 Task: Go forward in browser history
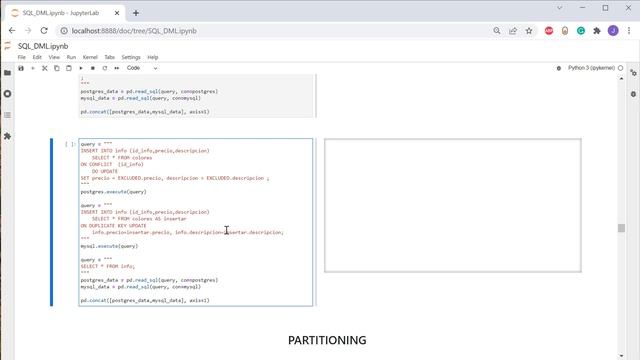(x=28, y=31)
